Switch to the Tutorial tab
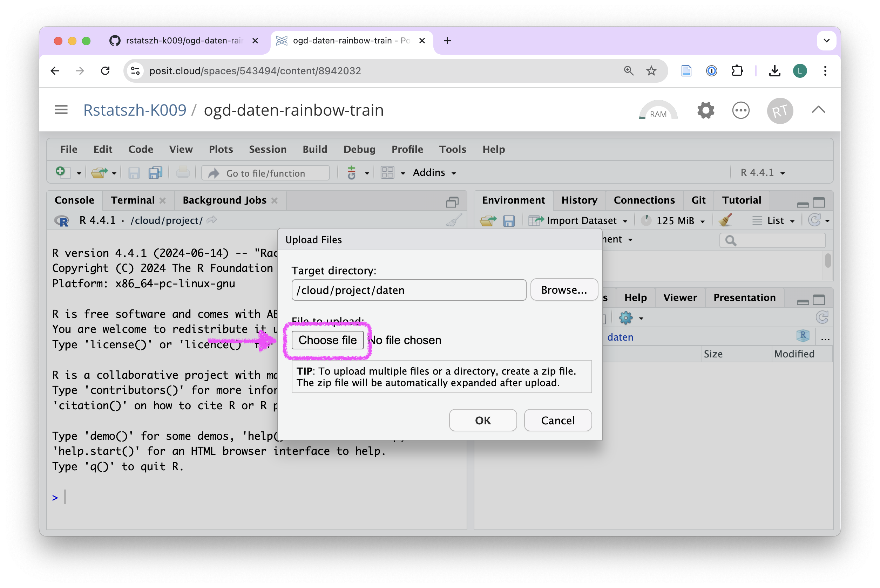 coord(742,200)
